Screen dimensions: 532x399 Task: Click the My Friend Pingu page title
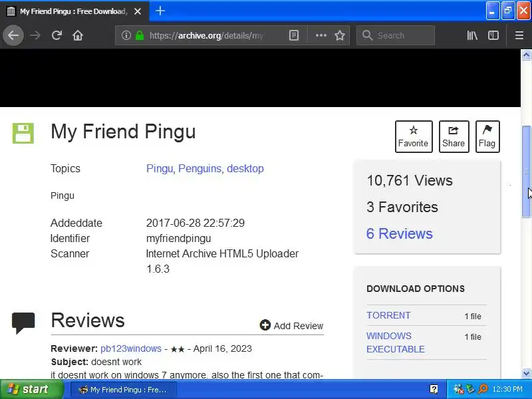point(123,132)
